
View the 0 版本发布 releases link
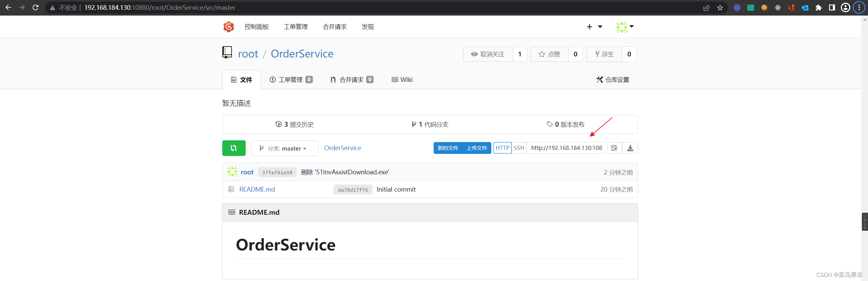(566, 124)
